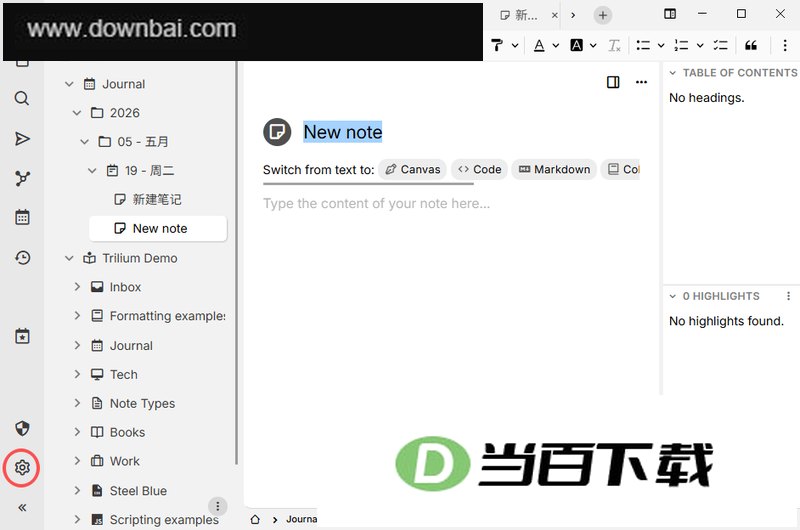Insert a to-do list via toolbar
This screenshot has width=800, height=530.
pos(720,45)
